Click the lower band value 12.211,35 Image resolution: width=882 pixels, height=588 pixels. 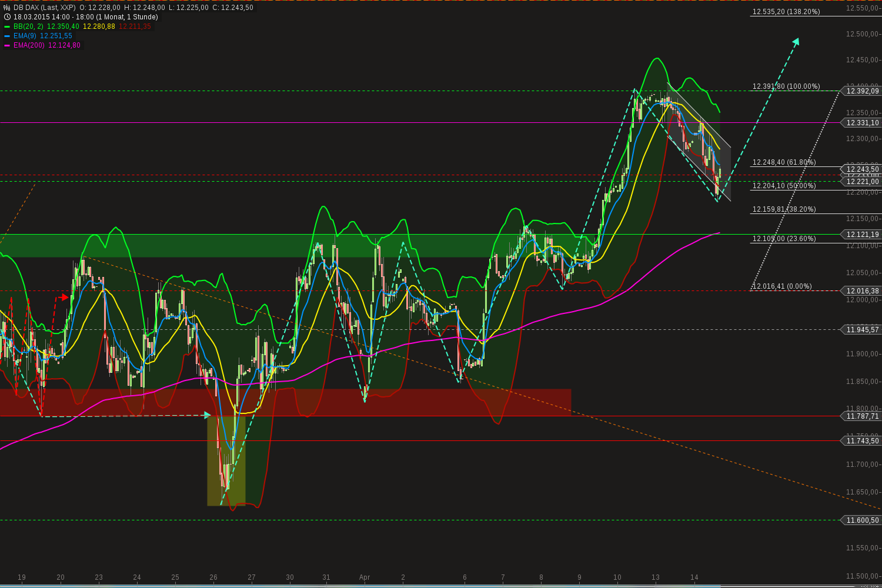(x=135, y=26)
